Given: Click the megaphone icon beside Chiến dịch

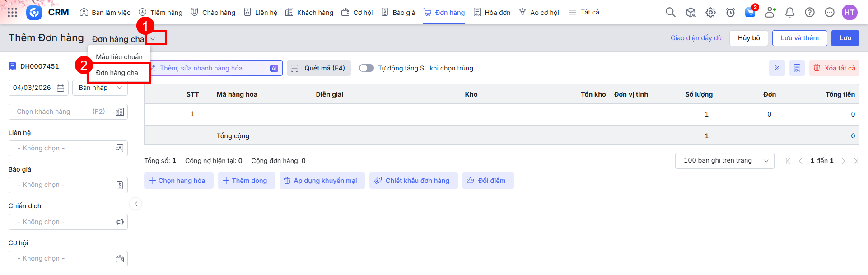Looking at the screenshot, I should tap(120, 222).
